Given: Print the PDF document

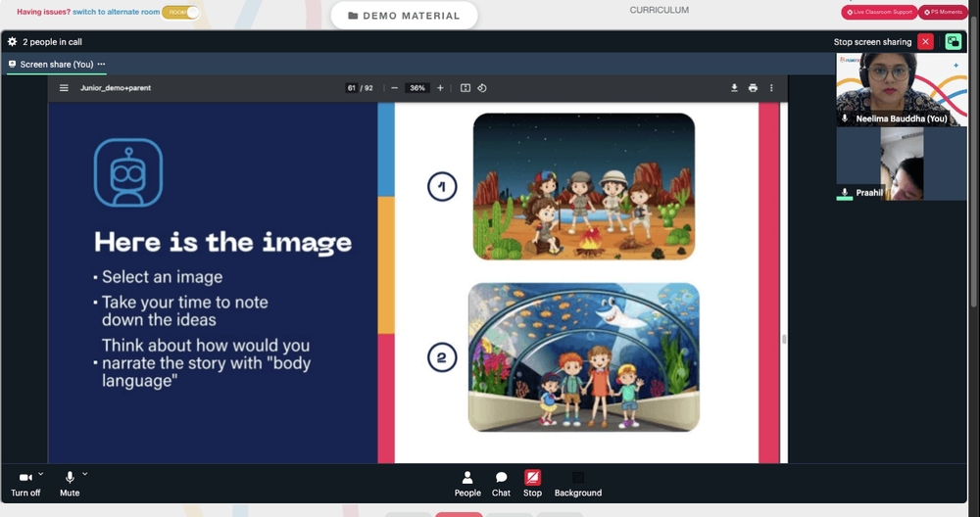Looking at the screenshot, I should (x=753, y=88).
